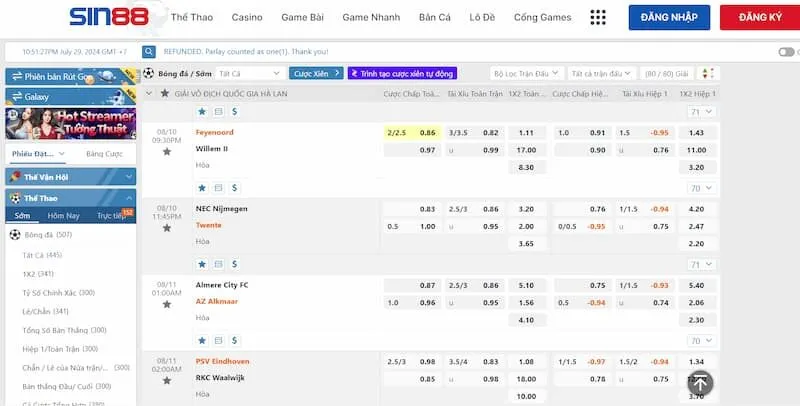Click blue star icon above Feyenoord match
This screenshot has width=800, height=406.
[202, 111]
